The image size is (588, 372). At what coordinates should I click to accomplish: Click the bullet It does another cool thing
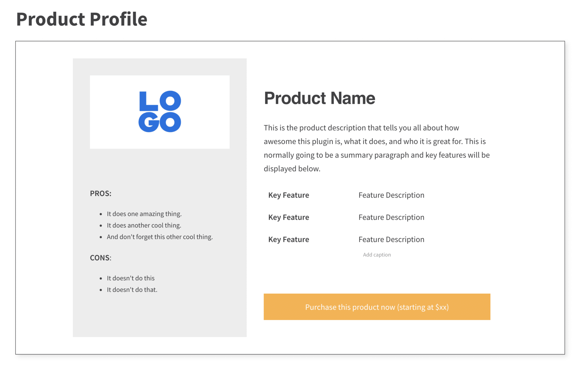pyautogui.click(x=144, y=225)
